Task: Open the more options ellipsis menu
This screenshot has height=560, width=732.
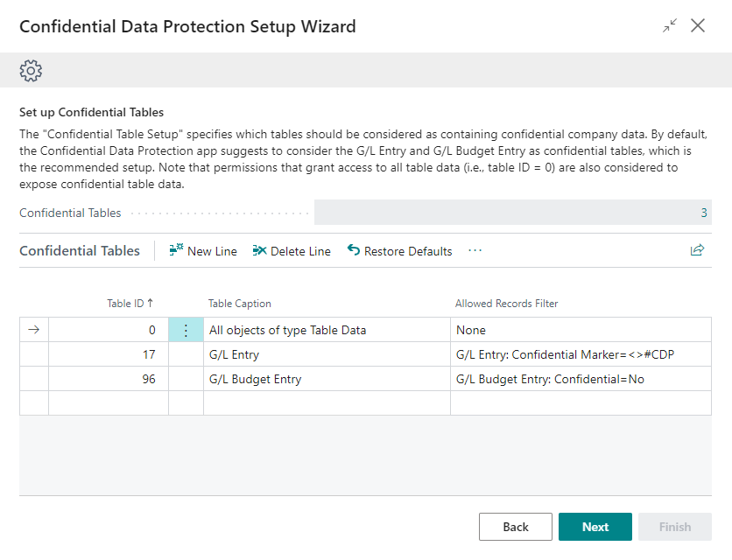Action: [x=475, y=251]
